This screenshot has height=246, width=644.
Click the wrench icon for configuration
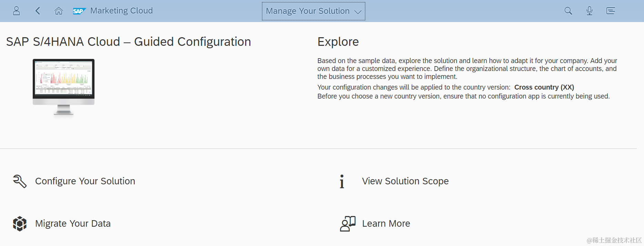click(x=20, y=181)
